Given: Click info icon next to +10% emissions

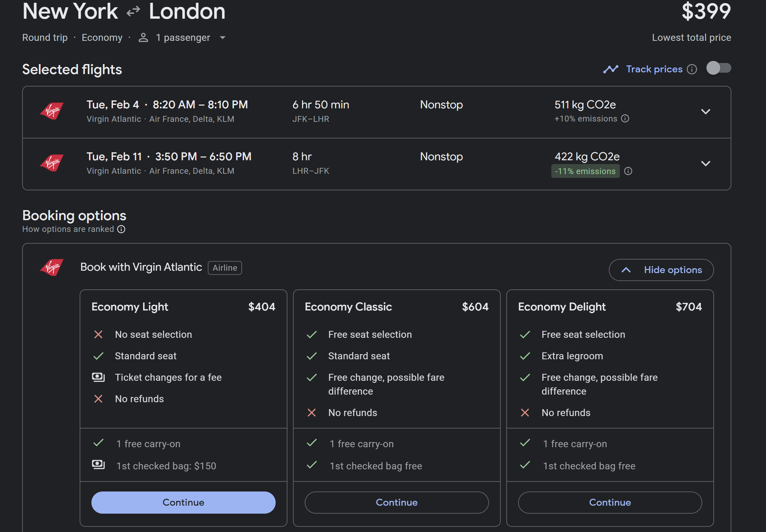Looking at the screenshot, I should coord(625,119).
